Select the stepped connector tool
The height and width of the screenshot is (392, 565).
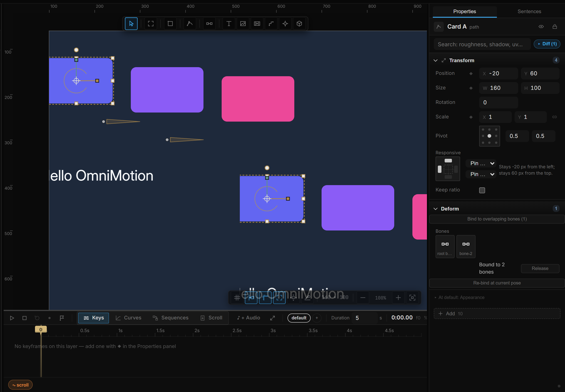(271, 24)
